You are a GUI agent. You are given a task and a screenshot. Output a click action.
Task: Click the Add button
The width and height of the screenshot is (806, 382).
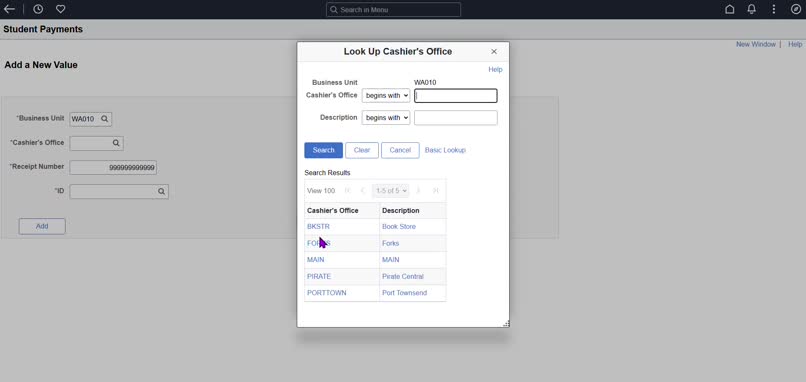tap(42, 226)
